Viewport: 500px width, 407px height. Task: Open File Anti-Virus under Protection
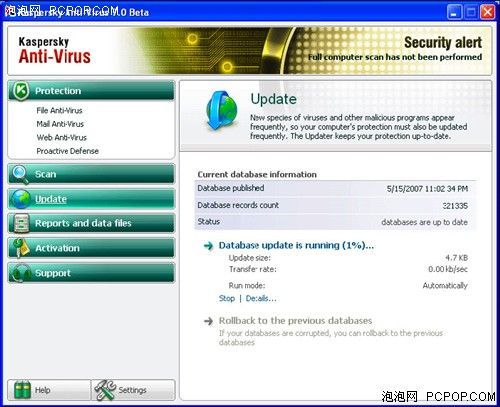click(x=59, y=110)
